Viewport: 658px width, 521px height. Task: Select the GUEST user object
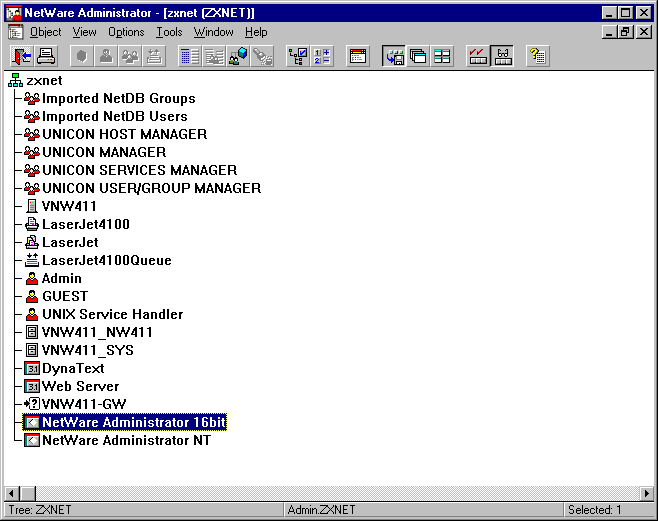coord(56,297)
